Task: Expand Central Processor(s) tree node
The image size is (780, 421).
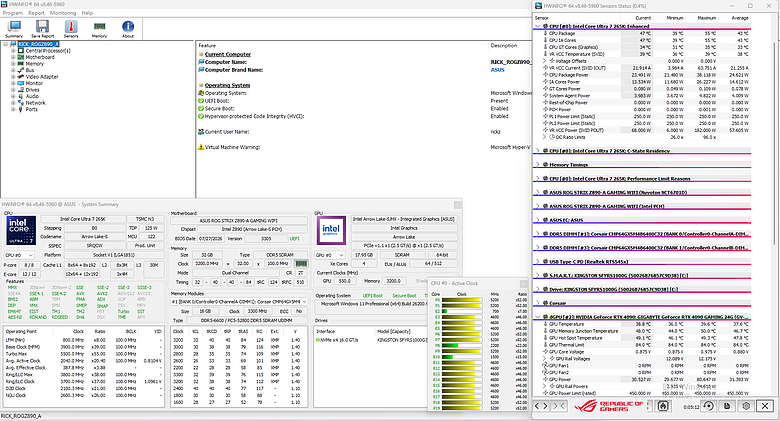Action: coord(13,51)
